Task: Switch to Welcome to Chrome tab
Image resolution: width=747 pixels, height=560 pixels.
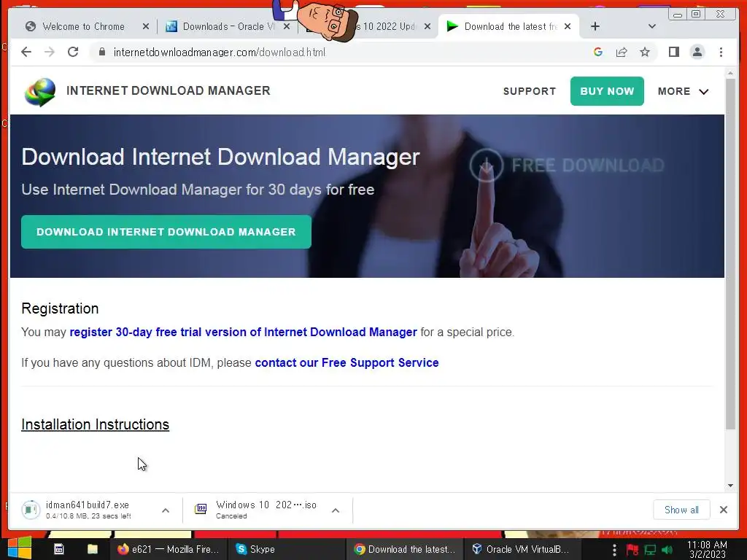Action: click(83, 27)
